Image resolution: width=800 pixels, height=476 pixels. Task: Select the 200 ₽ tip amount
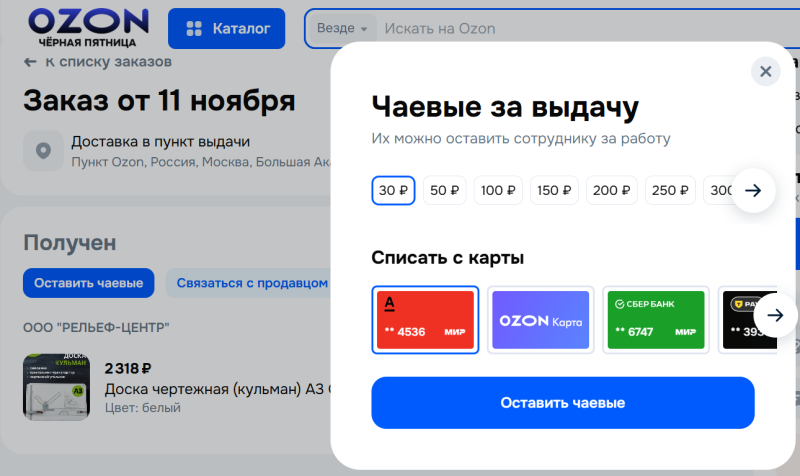tap(611, 190)
